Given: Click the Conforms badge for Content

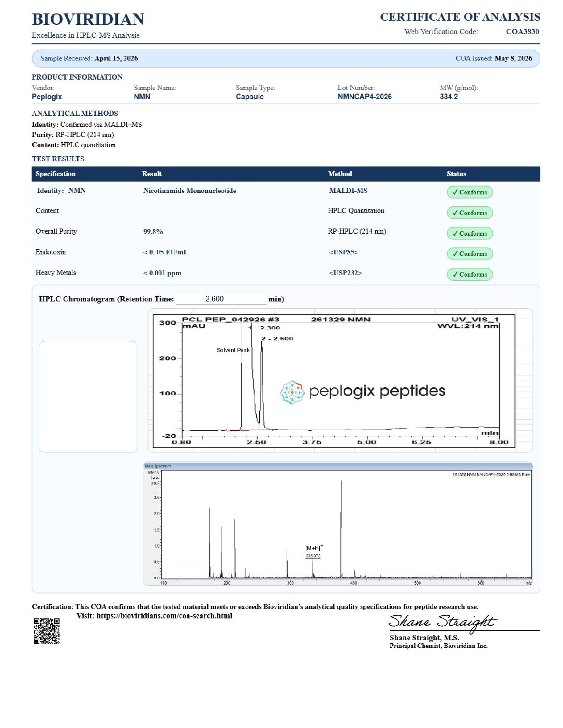Looking at the screenshot, I should [x=470, y=213].
